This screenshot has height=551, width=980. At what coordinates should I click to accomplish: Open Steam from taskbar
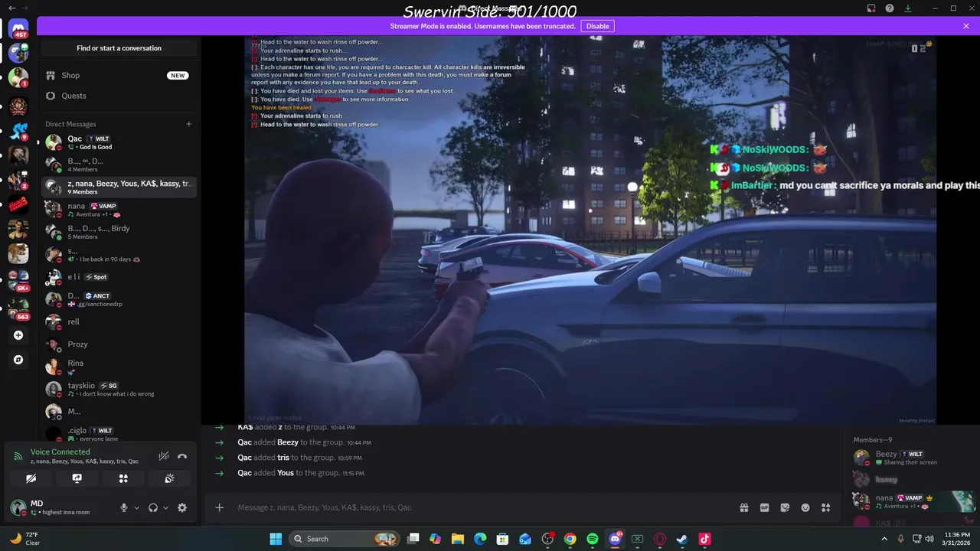682,539
